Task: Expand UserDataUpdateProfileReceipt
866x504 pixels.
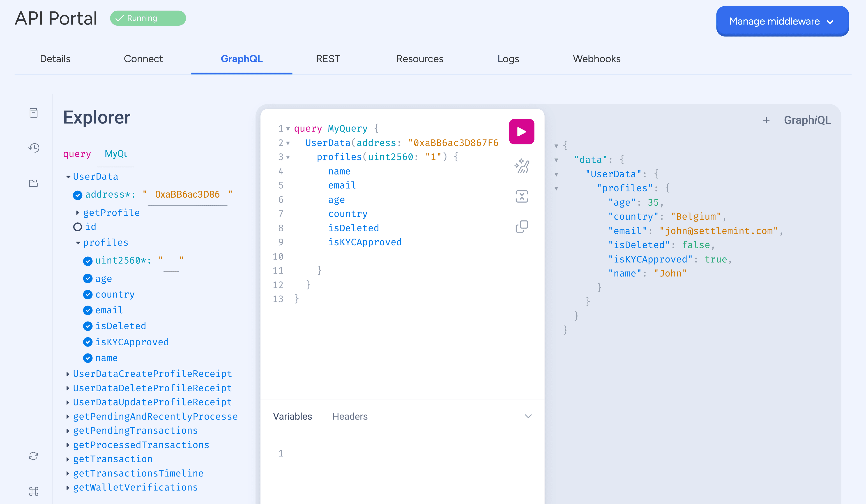Action: 68,402
